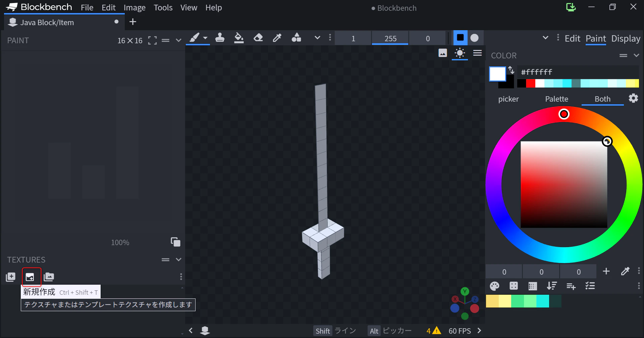Switch the color view to Palette

(x=557, y=99)
